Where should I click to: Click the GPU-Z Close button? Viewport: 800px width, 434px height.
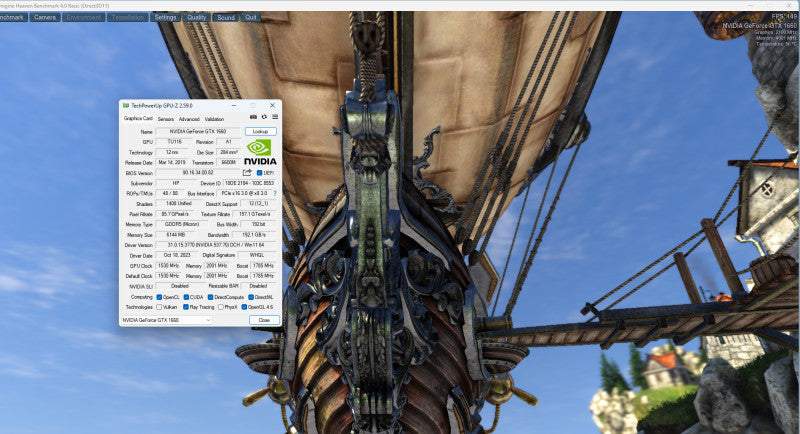(264, 320)
